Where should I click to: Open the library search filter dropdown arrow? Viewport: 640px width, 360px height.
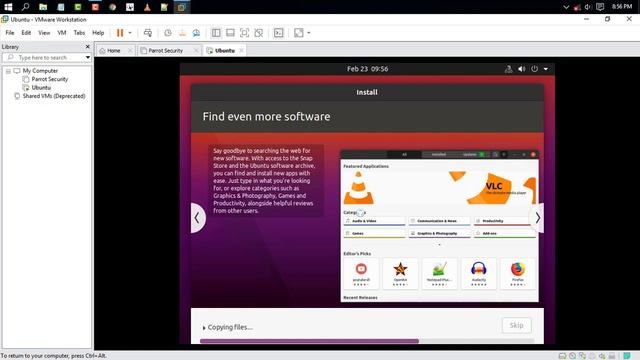(88, 58)
